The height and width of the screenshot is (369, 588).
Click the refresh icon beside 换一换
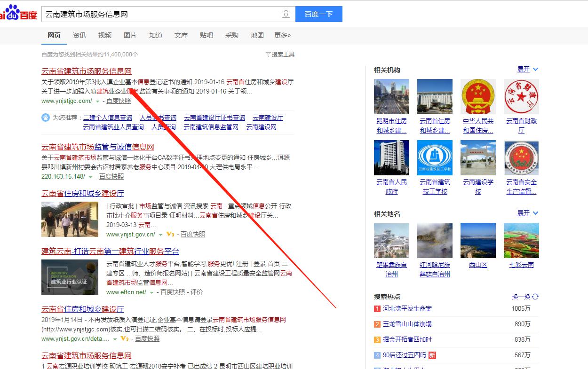[535, 297]
